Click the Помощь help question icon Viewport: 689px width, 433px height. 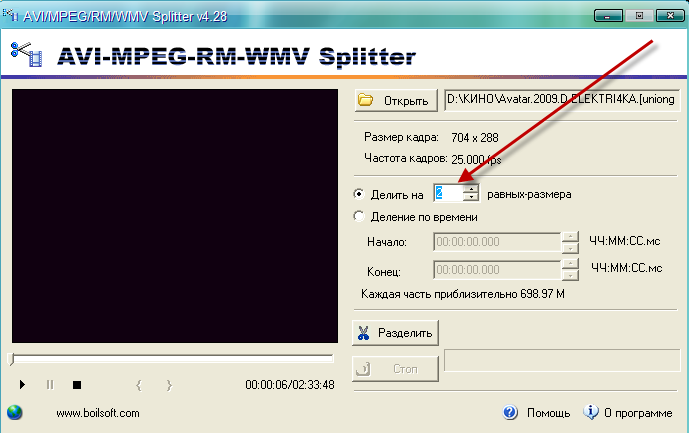[x=510, y=412]
